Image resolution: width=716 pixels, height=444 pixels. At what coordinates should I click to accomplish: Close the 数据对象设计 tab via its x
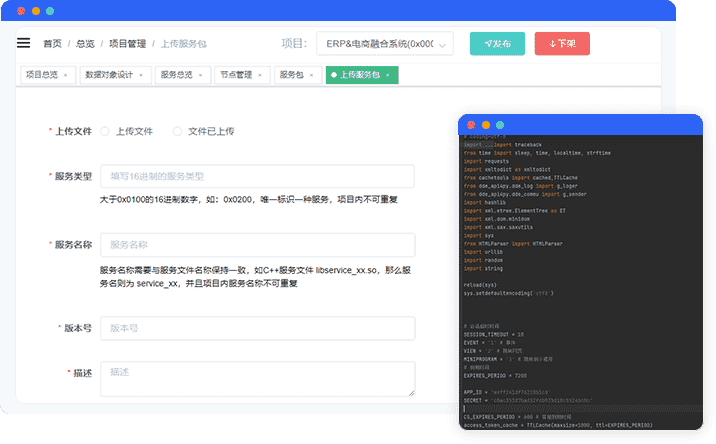(x=140, y=75)
